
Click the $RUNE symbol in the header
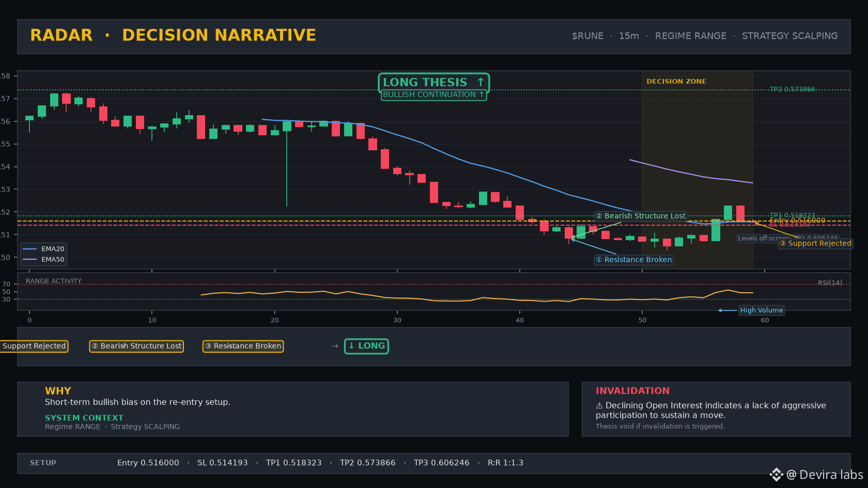587,36
